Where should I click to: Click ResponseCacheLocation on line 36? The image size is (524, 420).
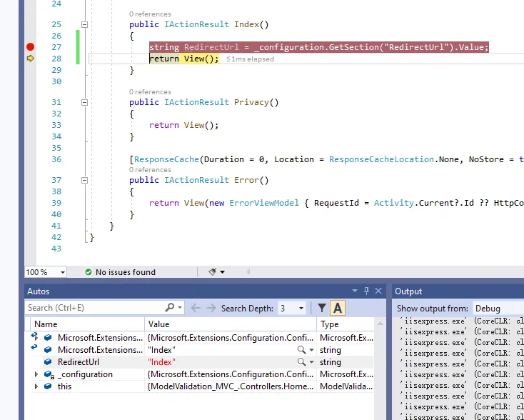[x=381, y=159]
